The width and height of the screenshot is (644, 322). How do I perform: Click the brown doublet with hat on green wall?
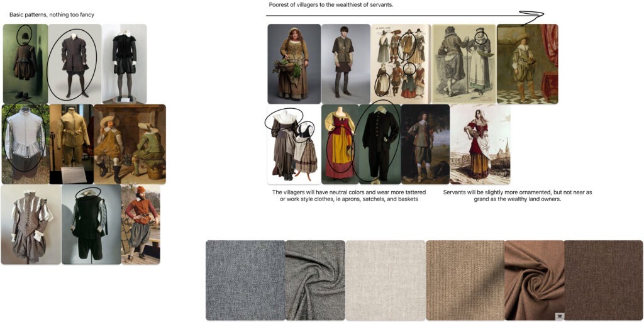pyautogui.click(x=25, y=64)
